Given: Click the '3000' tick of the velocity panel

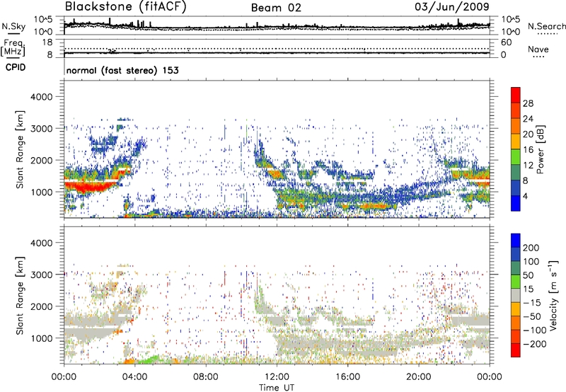Looking at the screenshot, I should [x=41, y=275].
